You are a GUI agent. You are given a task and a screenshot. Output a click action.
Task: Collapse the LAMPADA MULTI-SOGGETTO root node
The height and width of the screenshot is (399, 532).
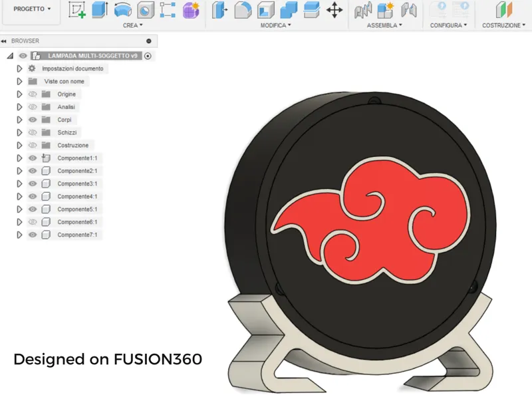point(10,56)
